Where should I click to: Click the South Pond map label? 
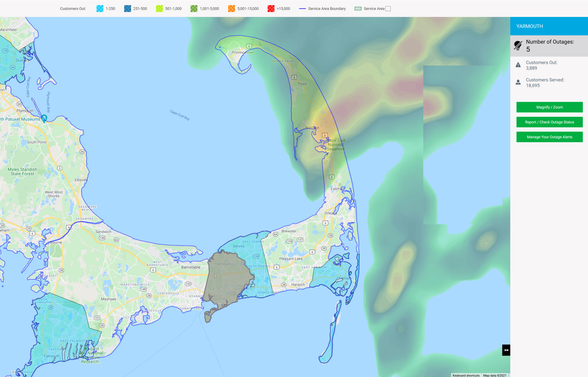coord(37,142)
